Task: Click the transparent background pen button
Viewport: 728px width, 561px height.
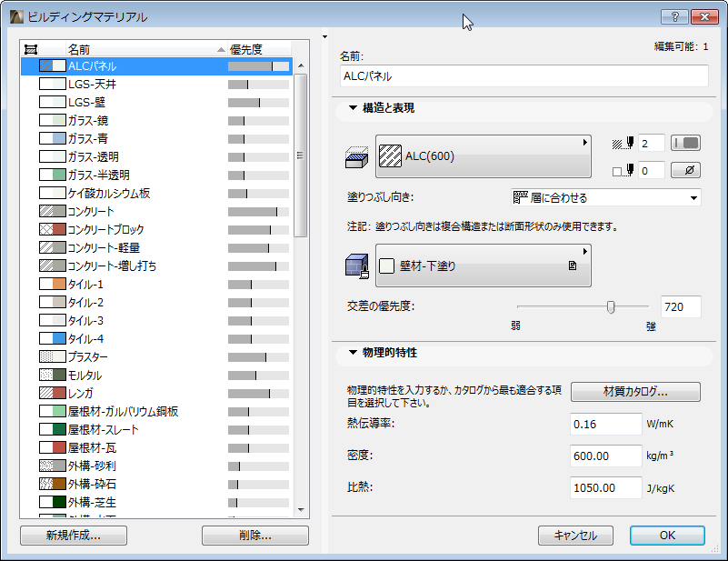Action: pyautogui.click(x=686, y=170)
